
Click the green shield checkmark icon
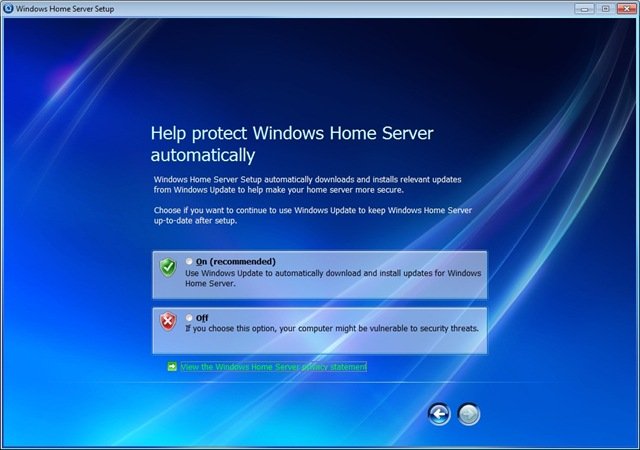[168, 267]
